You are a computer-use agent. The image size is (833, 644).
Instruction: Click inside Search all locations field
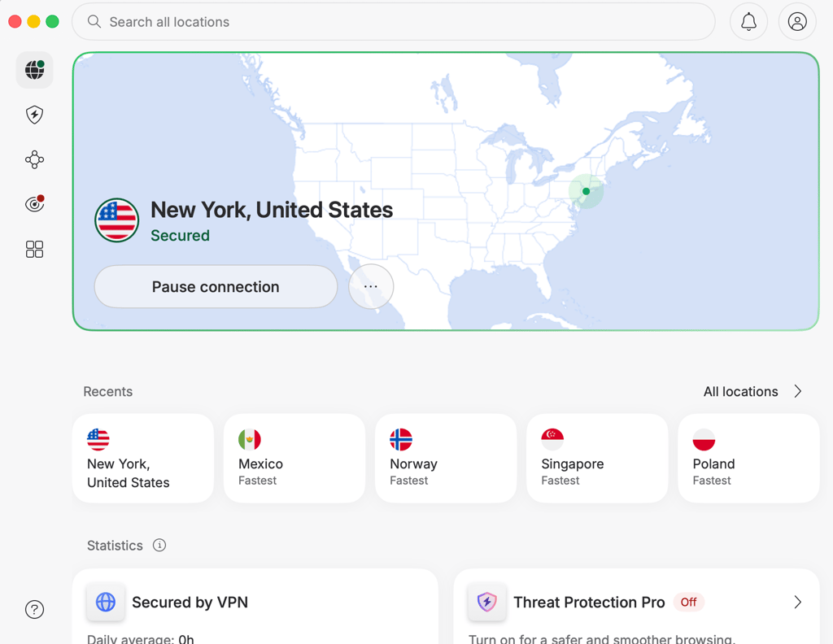tap(393, 22)
